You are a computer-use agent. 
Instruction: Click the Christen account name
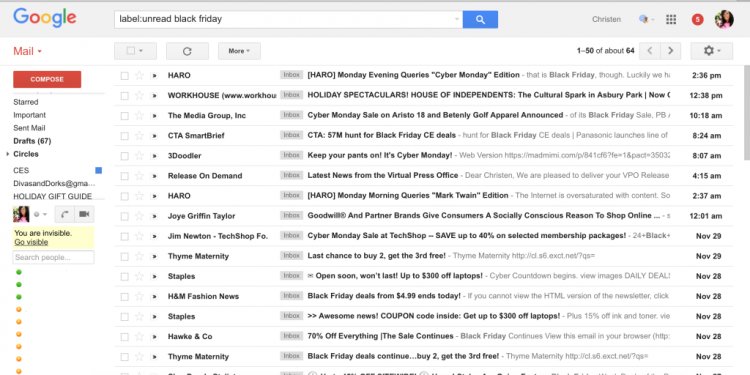pos(606,20)
